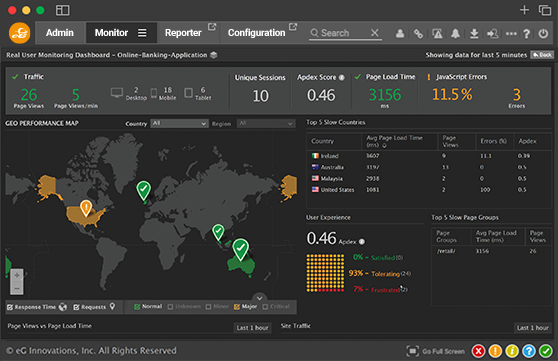The width and height of the screenshot is (558, 361).
Task: Toggle the sidebar panel icon in title bar
Action: click(63, 10)
